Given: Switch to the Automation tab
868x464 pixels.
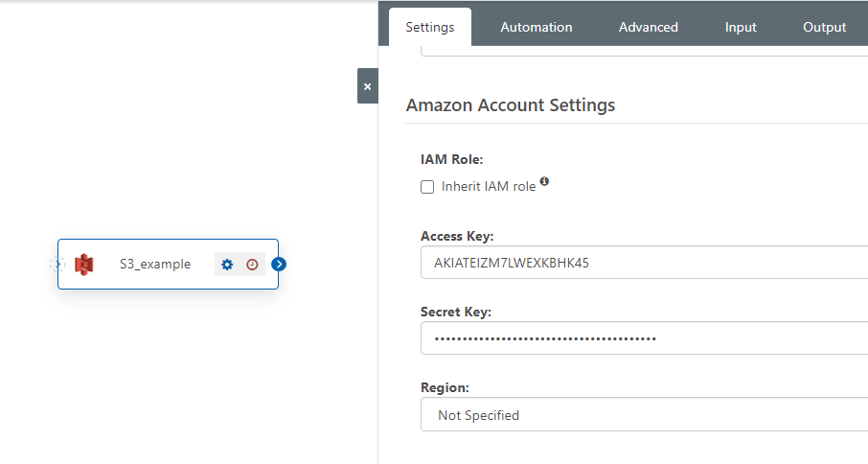Looking at the screenshot, I should [537, 27].
